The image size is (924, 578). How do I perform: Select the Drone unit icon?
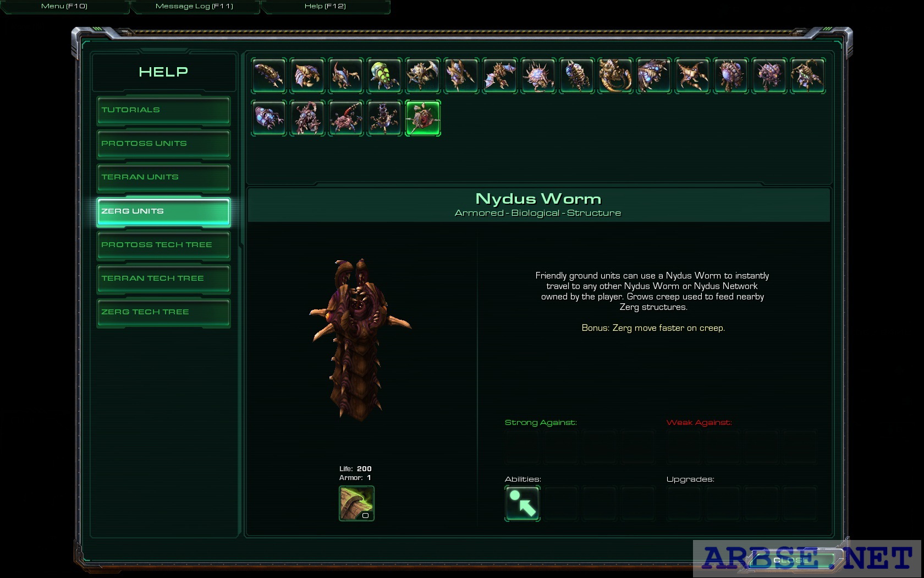[x=307, y=75]
